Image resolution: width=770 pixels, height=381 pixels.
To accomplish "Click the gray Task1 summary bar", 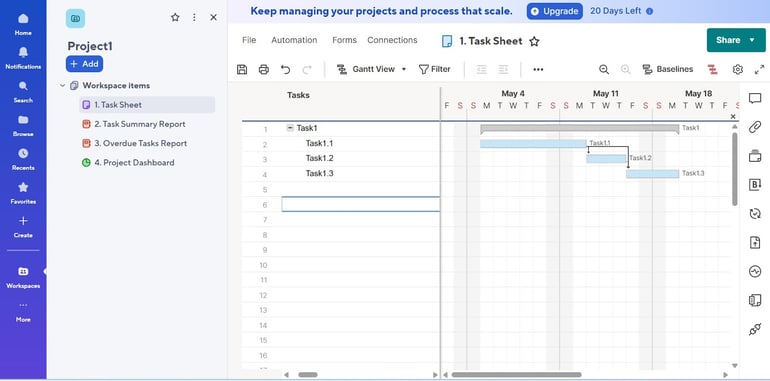I will (579, 129).
